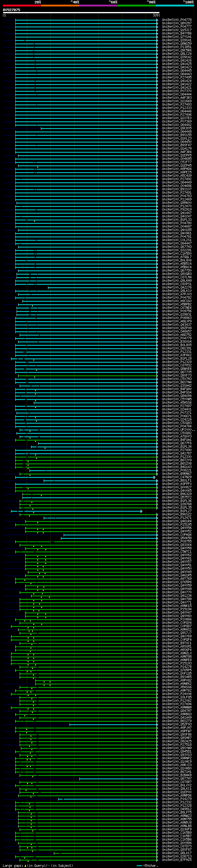This screenshot has height=868, width=197.
Task: Select hit label UniRef100_Q19UF9
Action: pos(176,829)
